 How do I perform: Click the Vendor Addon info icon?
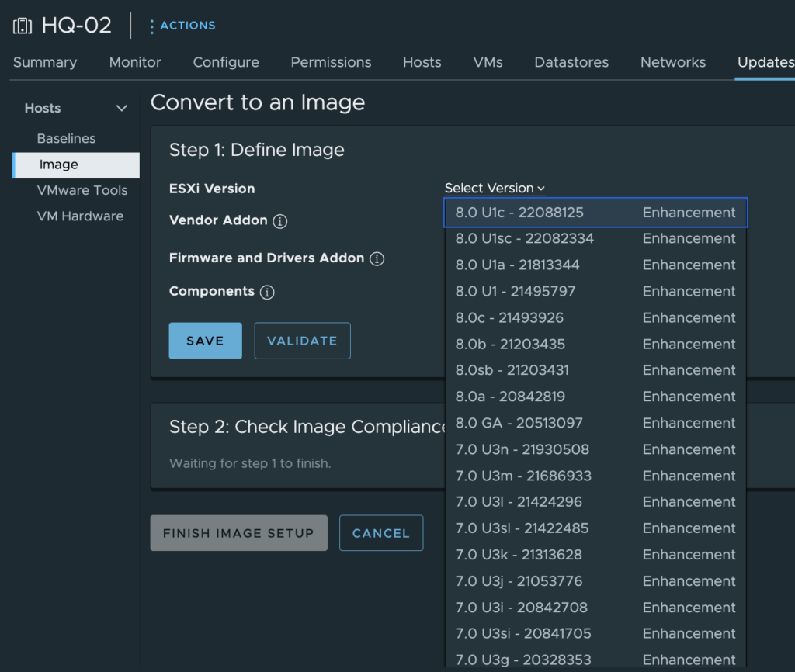pyautogui.click(x=279, y=221)
